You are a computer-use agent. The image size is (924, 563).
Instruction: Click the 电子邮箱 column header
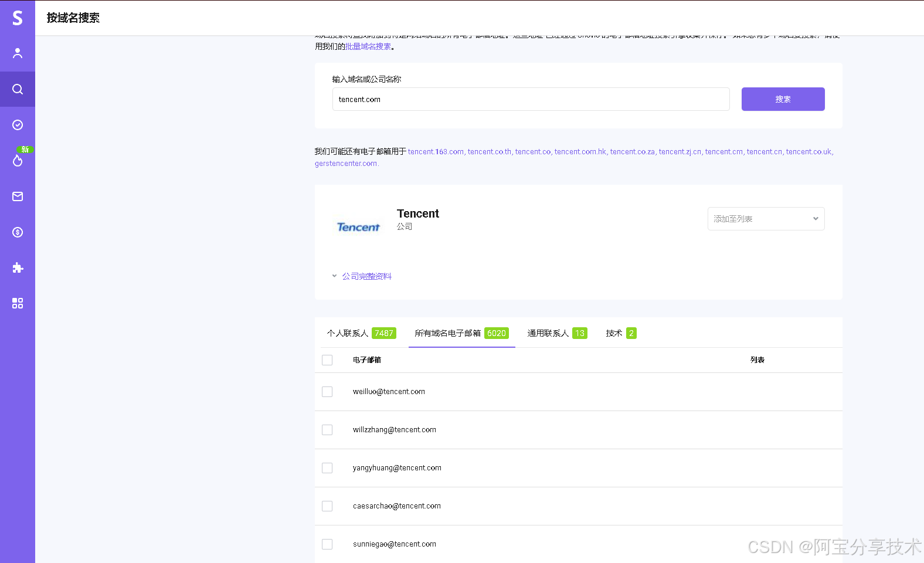click(x=367, y=360)
